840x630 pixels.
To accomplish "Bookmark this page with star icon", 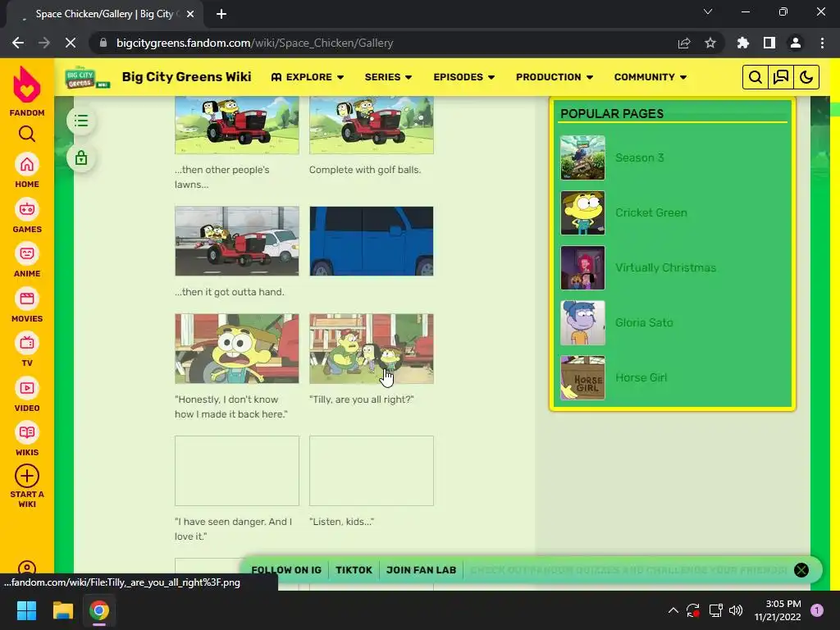I will point(710,43).
